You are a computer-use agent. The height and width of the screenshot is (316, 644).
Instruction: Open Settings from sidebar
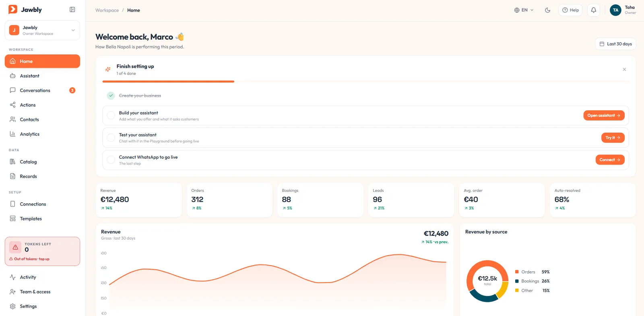coord(42,306)
